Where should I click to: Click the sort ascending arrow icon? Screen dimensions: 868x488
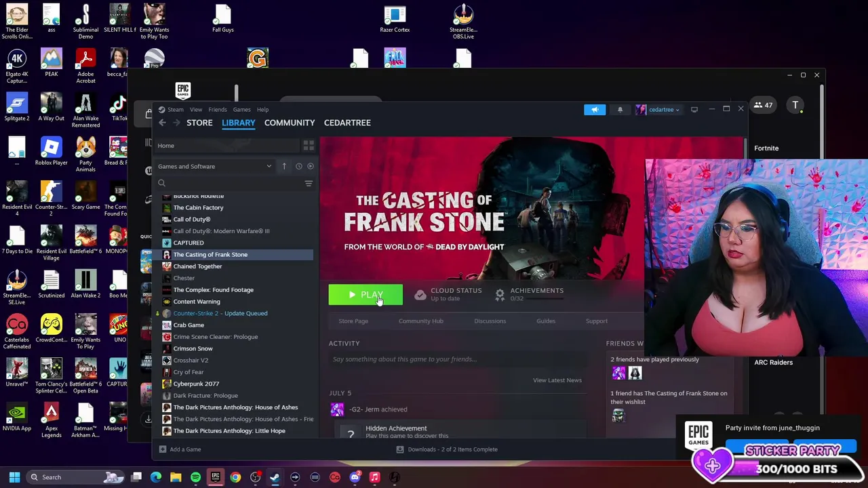(x=284, y=166)
